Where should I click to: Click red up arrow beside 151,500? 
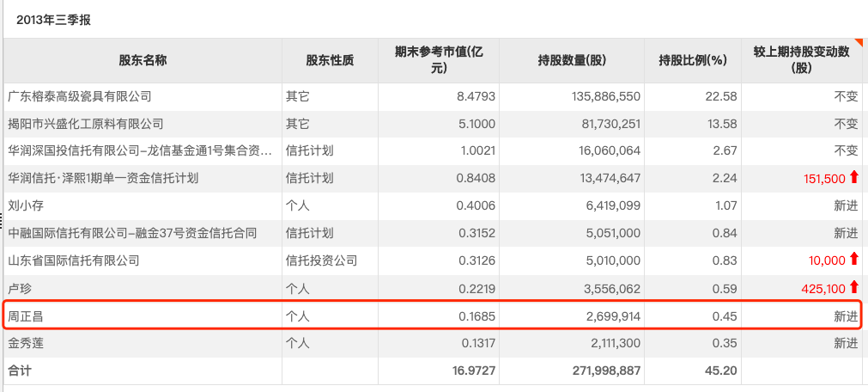pos(854,177)
